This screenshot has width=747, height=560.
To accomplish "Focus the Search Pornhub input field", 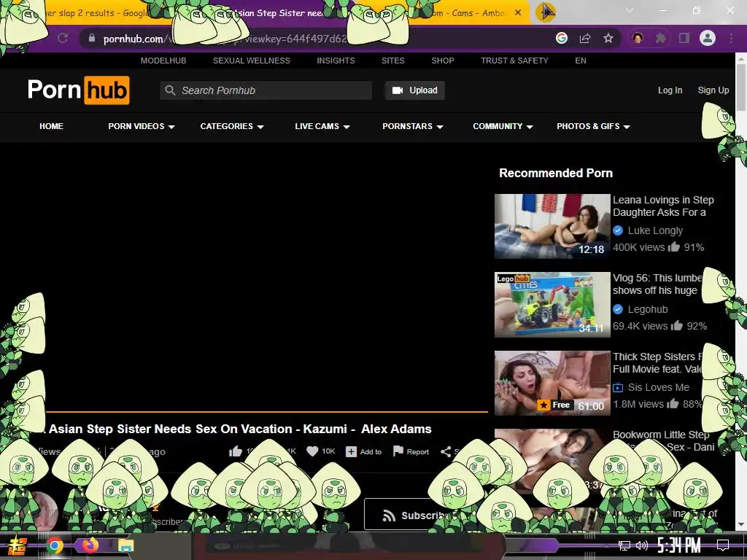I will (266, 90).
